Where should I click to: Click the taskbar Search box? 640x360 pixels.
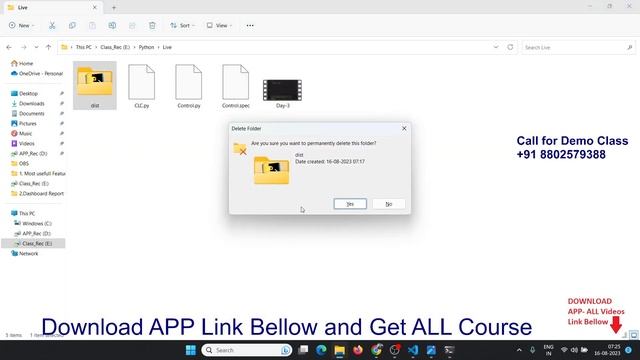pos(247,350)
